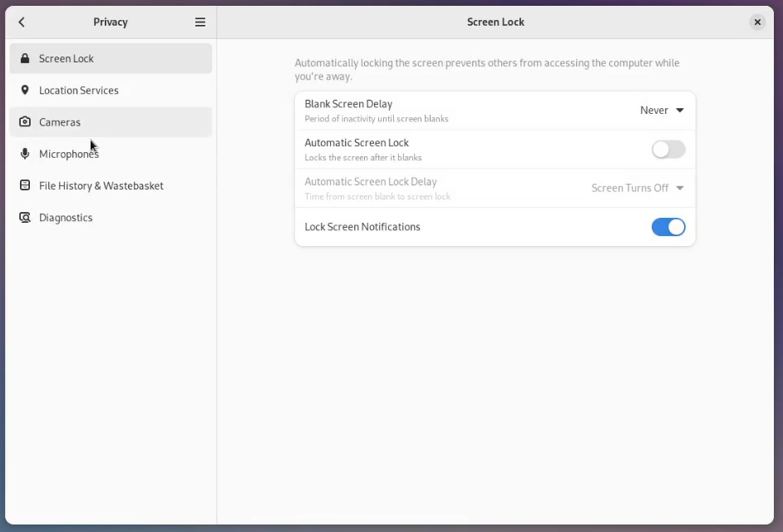Open the Cameras label in sidebar
783x532 pixels.
(x=60, y=122)
